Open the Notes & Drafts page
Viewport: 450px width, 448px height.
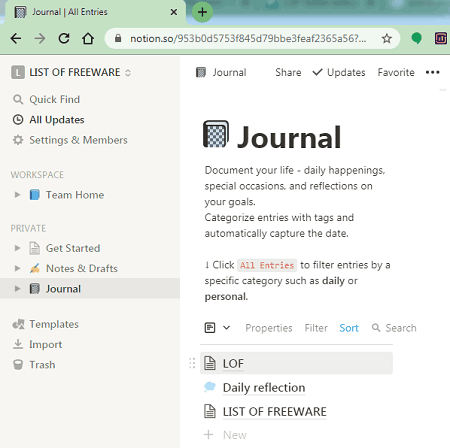pos(82,268)
